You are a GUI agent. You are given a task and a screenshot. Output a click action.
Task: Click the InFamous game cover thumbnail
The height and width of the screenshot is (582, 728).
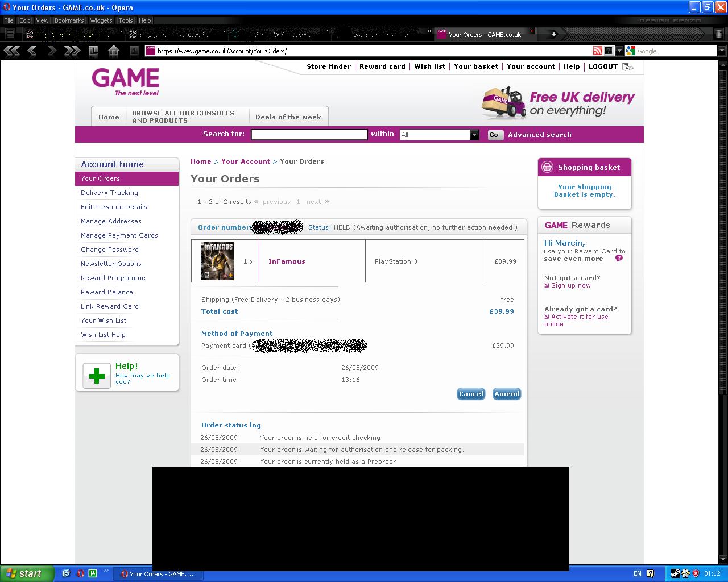(217, 261)
